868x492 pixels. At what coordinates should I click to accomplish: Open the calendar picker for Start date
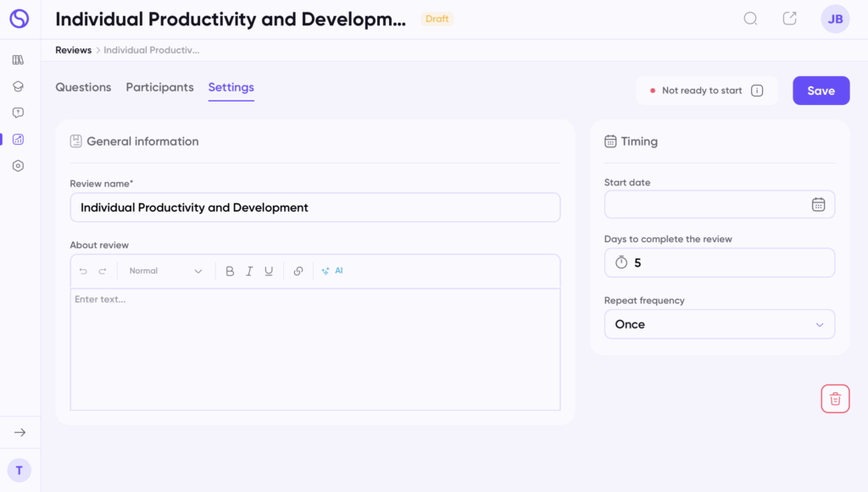pyautogui.click(x=818, y=204)
